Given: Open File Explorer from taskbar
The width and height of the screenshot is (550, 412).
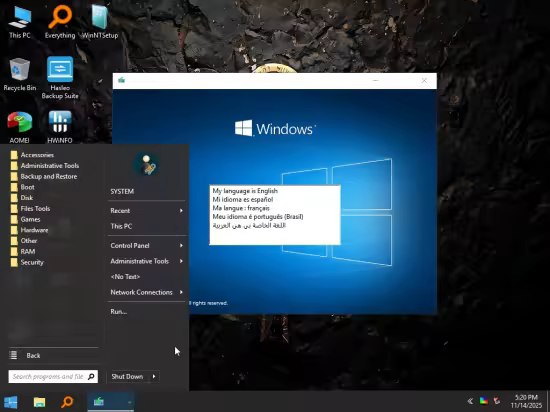Looking at the screenshot, I should point(39,402).
